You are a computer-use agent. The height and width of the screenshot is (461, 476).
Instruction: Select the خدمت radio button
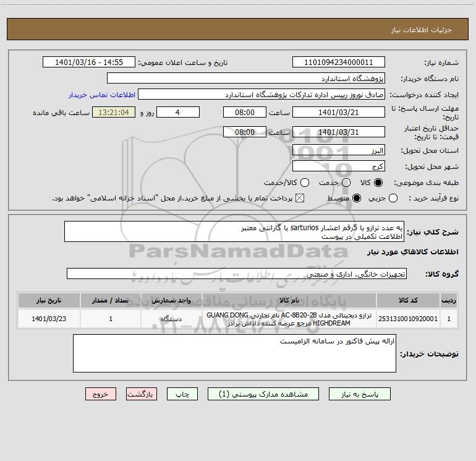tap(346, 183)
